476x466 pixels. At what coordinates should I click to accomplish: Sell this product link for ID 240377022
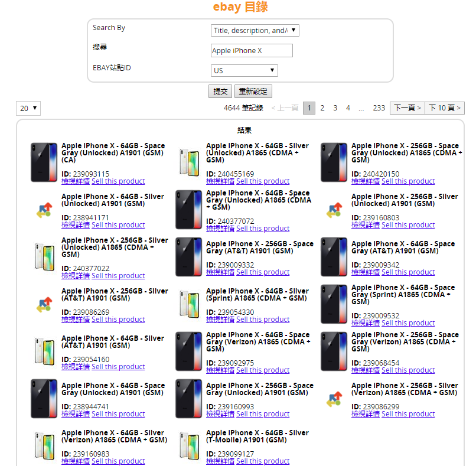118,276
